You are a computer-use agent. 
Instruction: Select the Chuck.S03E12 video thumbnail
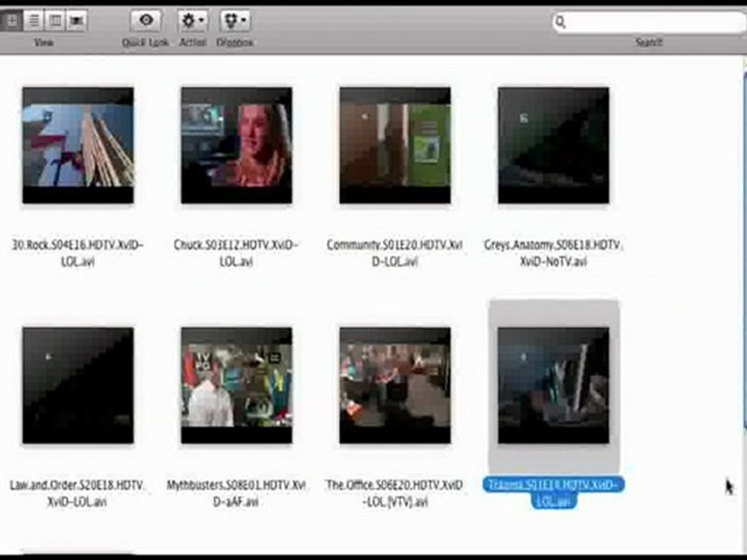coord(237,145)
